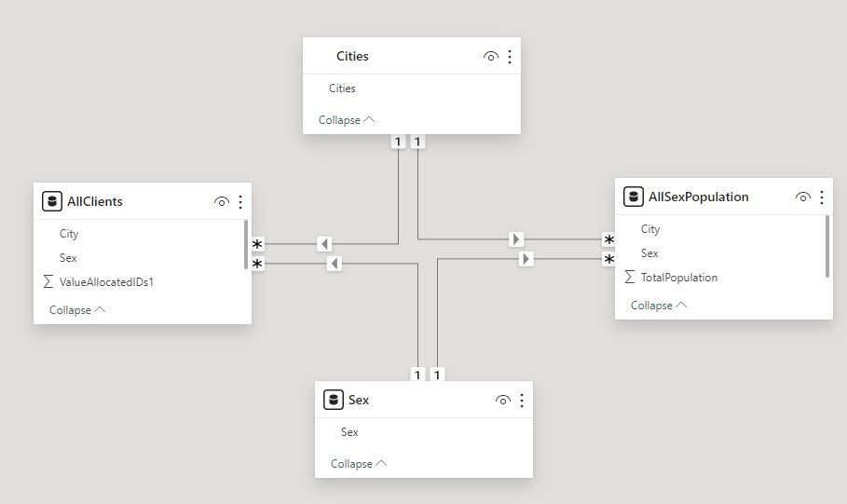
Task: Collapse the AllSexPopulation table card
Action: [x=659, y=306]
